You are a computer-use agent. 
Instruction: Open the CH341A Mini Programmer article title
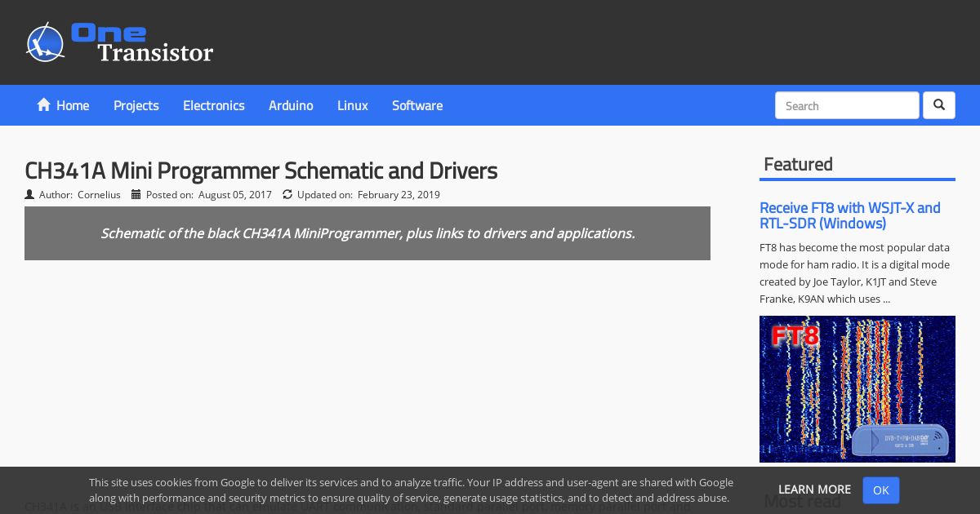coord(261,171)
